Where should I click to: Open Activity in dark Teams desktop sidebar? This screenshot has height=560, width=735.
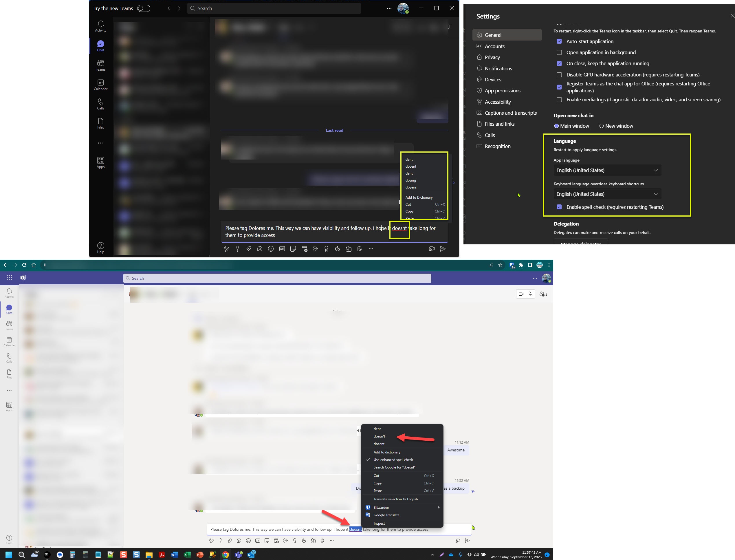[x=101, y=26]
